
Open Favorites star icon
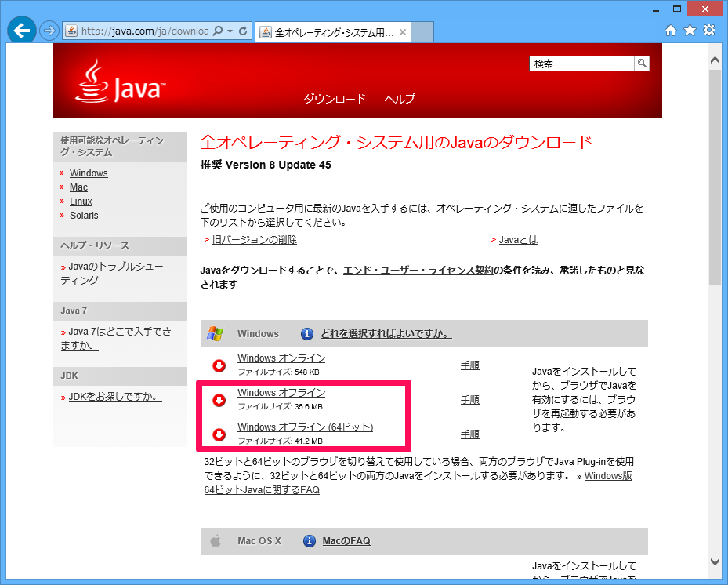690,31
